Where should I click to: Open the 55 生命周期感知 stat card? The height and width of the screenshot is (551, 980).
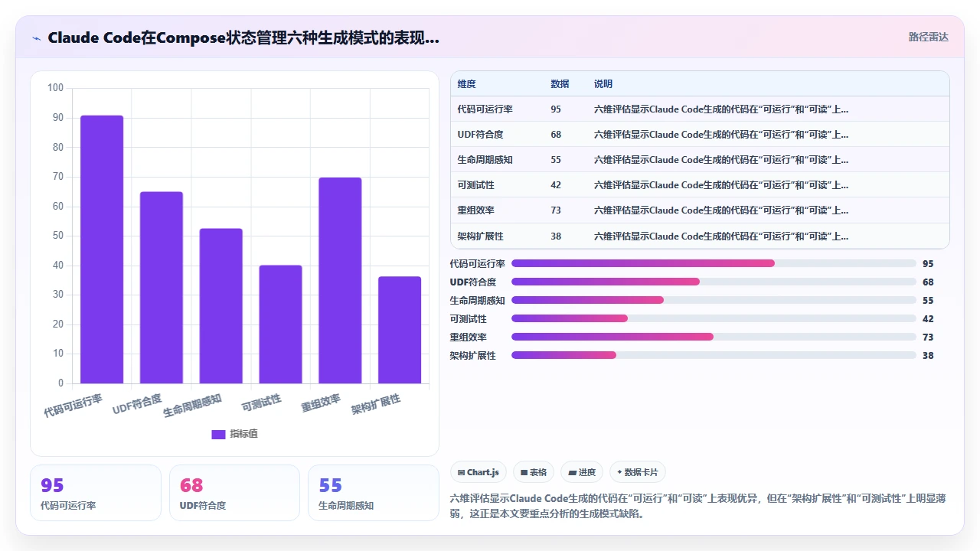[x=374, y=493]
